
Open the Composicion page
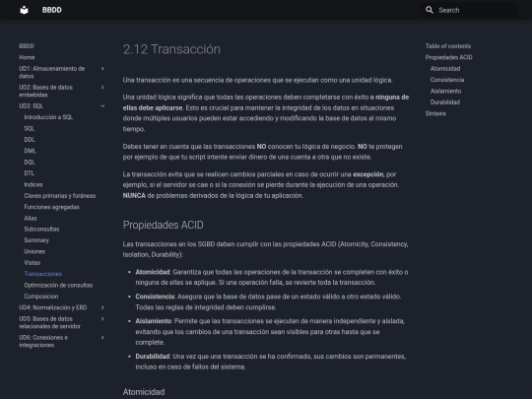click(41, 297)
